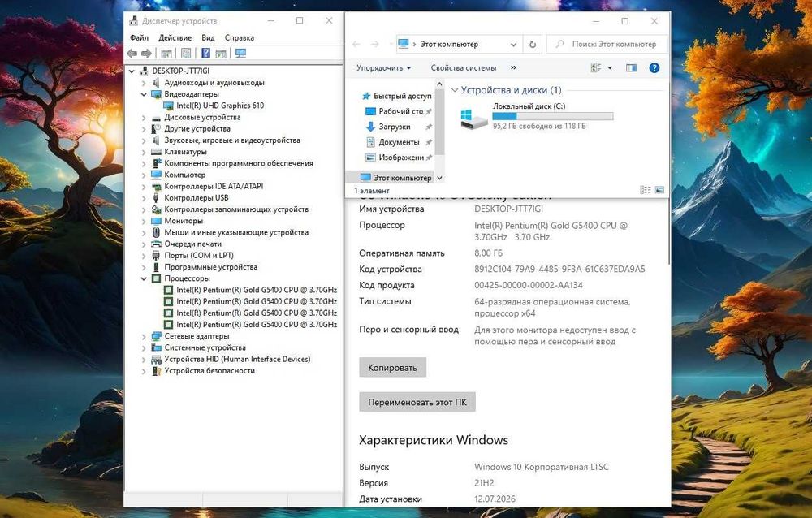812x518 pixels.
Task: Click the Back arrow in Device Manager toolbar
Action: 132,54
